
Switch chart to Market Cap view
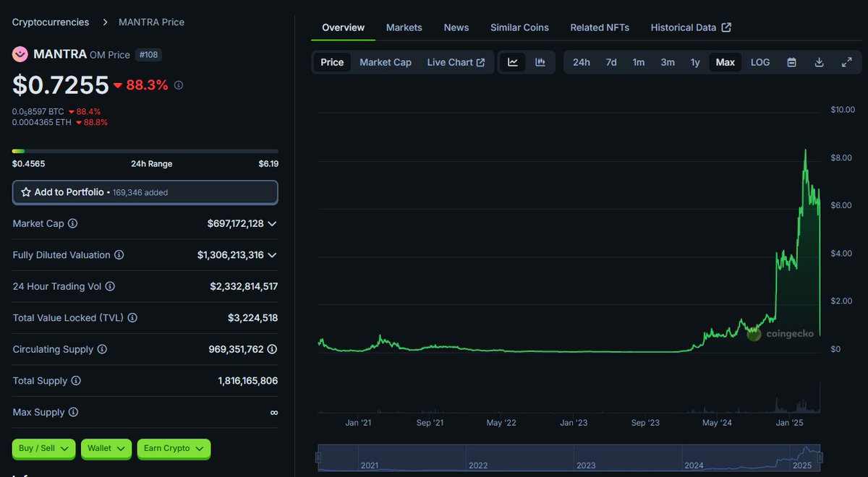[385, 62]
